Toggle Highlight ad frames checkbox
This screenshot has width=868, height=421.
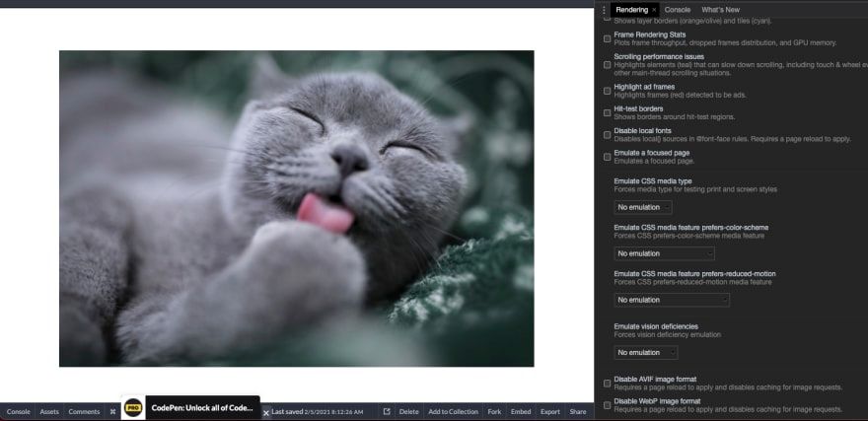pyautogui.click(x=608, y=91)
